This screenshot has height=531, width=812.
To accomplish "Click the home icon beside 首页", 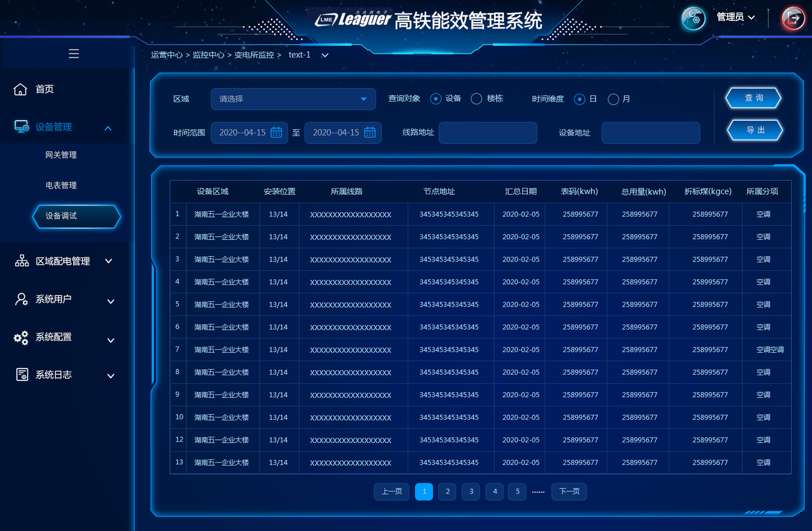I will click(20, 89).
